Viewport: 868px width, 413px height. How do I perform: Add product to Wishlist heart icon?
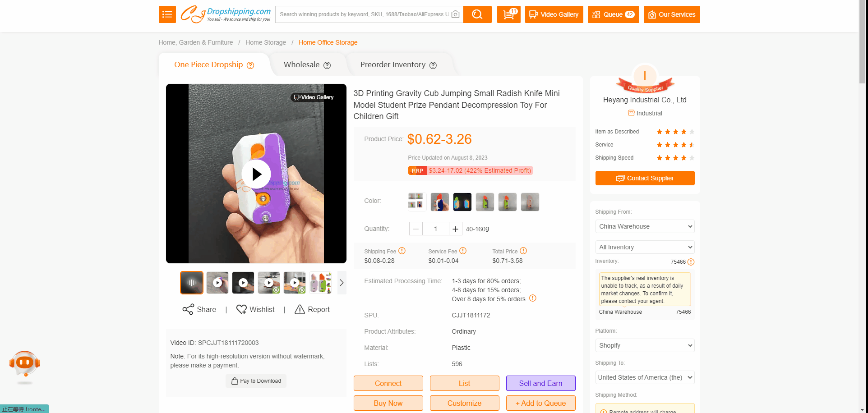click(242, 309)
